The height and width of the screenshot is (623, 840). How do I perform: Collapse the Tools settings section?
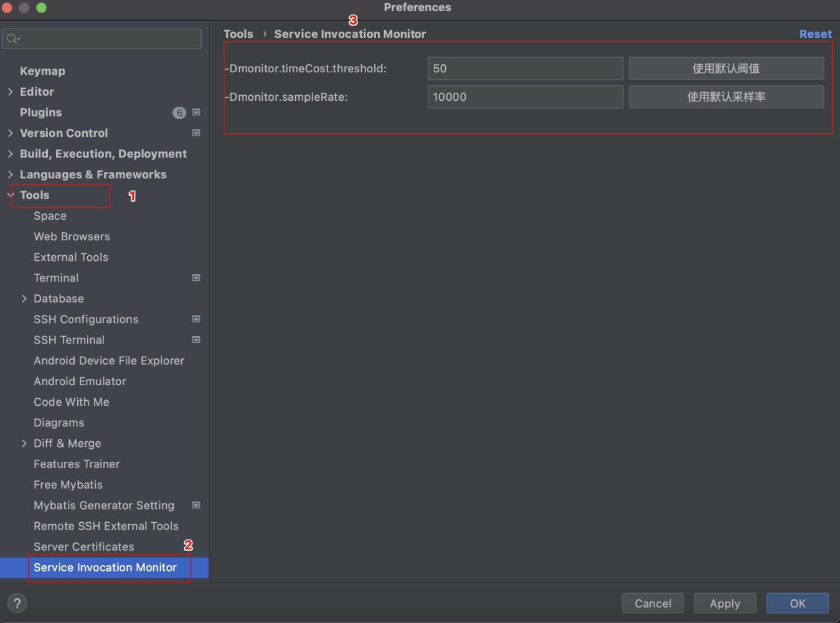(x=10, y=195)
